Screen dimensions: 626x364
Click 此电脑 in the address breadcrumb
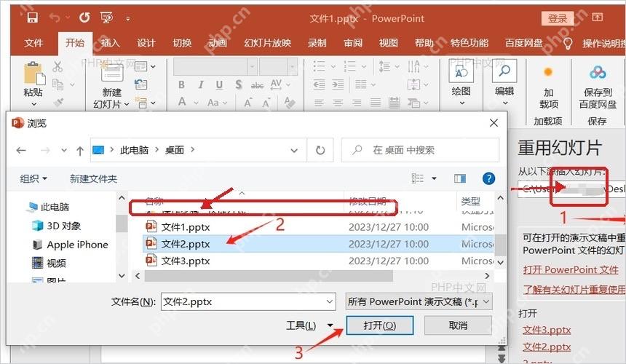[x=134, y=150]
